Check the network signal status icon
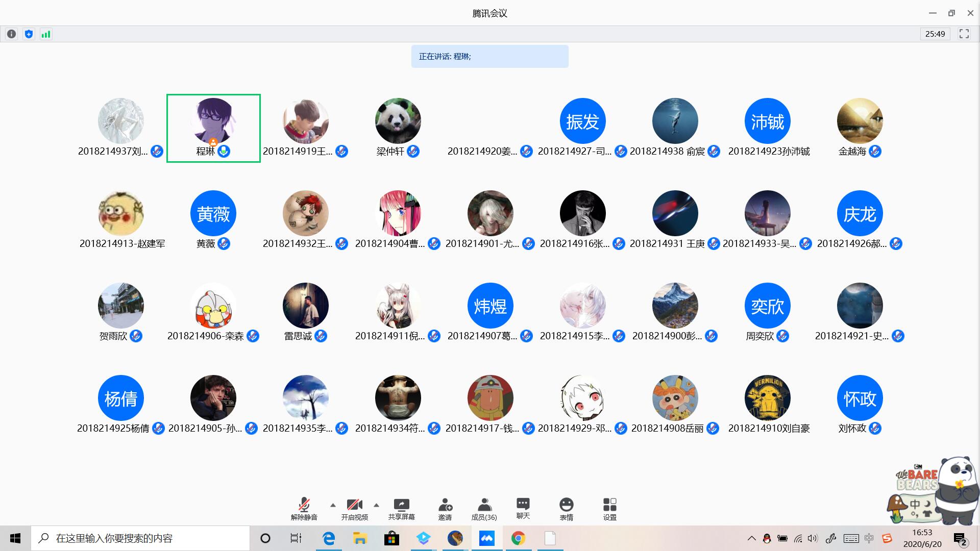 pyautogui.click(x=46, y=34)
